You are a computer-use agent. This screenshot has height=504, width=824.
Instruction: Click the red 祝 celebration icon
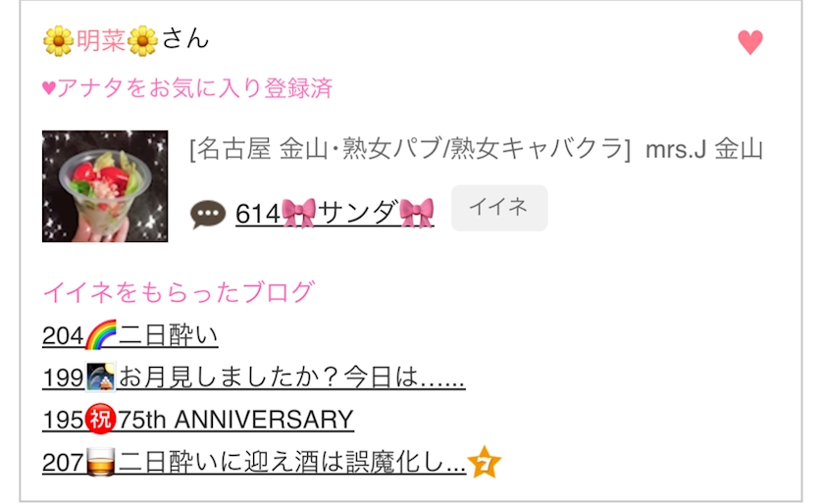click(100, 420)
